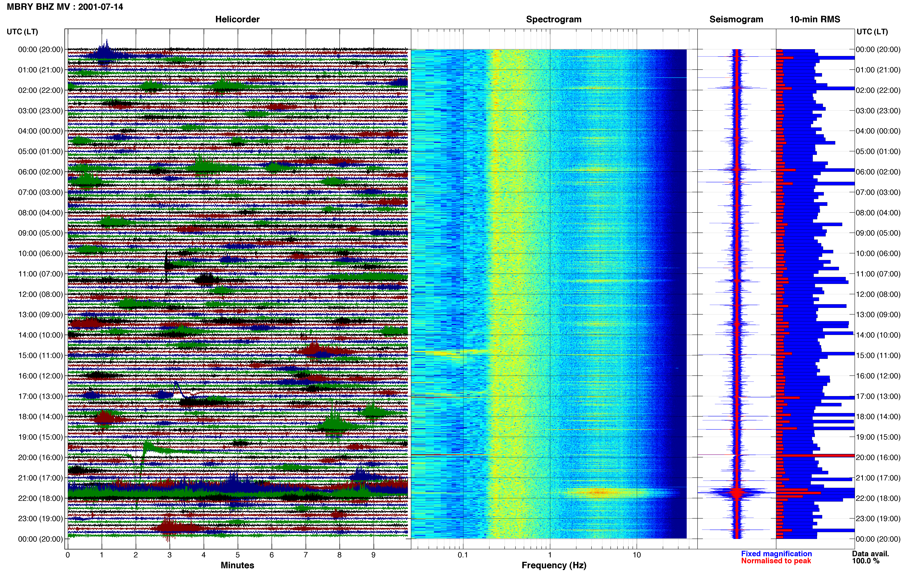Click the left "14:00 (10:00)" time label
This screenshot has width=924, height=578.
[41, 335]
